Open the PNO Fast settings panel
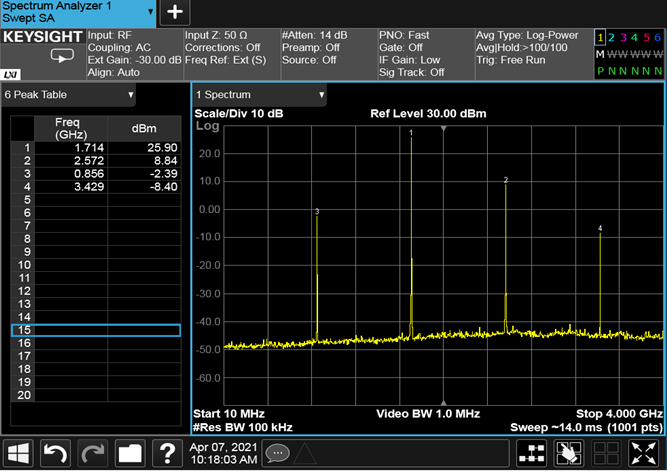 [426, 54]
